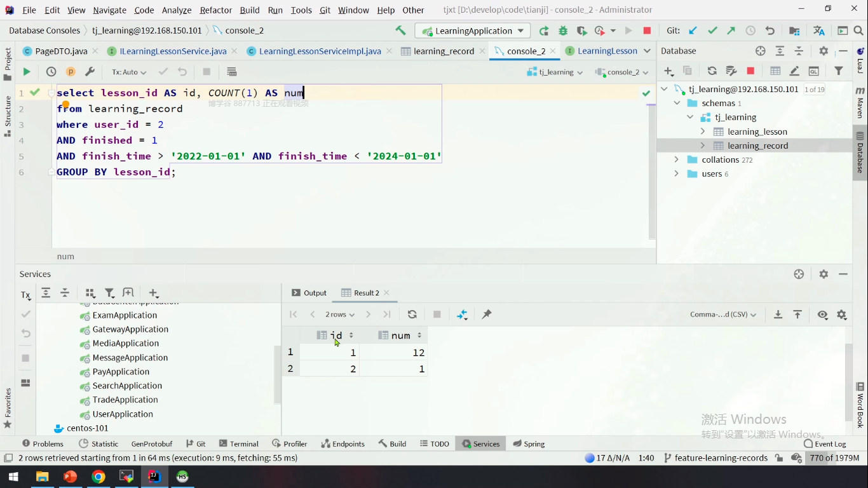
Task: Open Database panel settings gear
Action: tap(824, 51)
